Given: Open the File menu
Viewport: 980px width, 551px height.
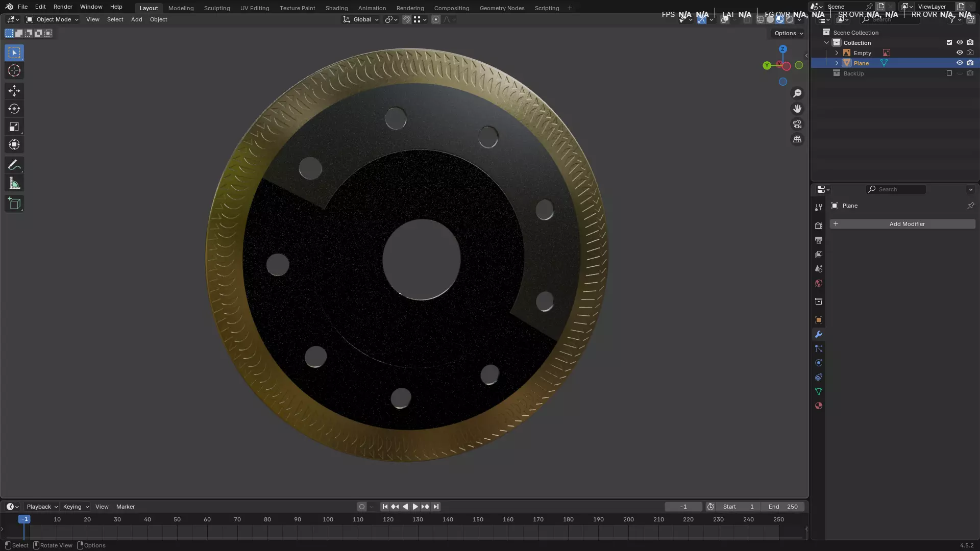Looking at the screenshot, I should pyautogui.click(x=22, y=7).
